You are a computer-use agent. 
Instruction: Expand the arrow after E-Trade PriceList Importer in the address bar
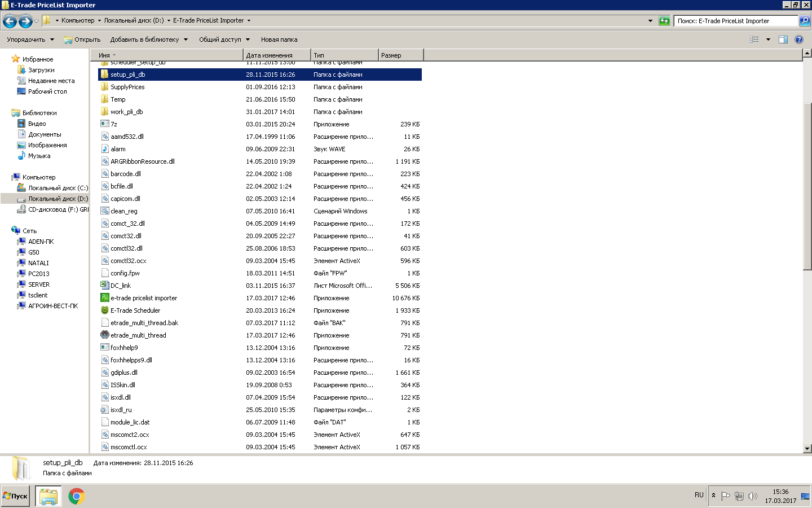tap(249, 20)
